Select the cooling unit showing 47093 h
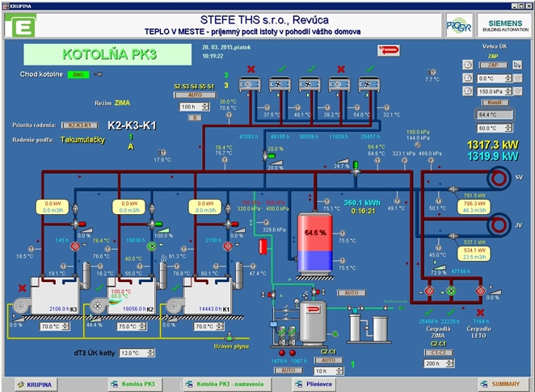 pos(250,84)
